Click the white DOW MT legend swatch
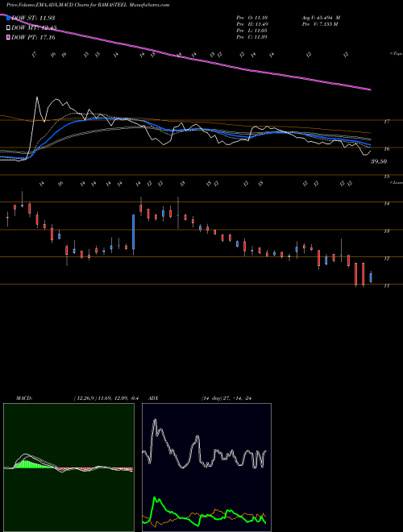Screen dimensions: 403x532 tap(9, 28)
